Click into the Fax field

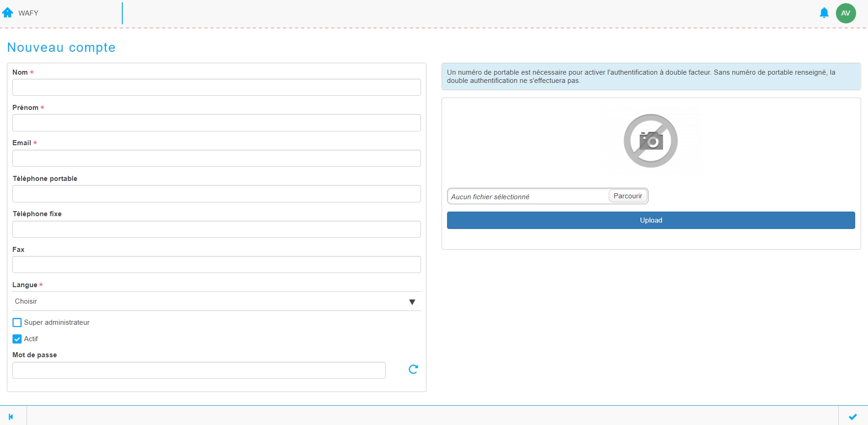click(x=216, y=264)
